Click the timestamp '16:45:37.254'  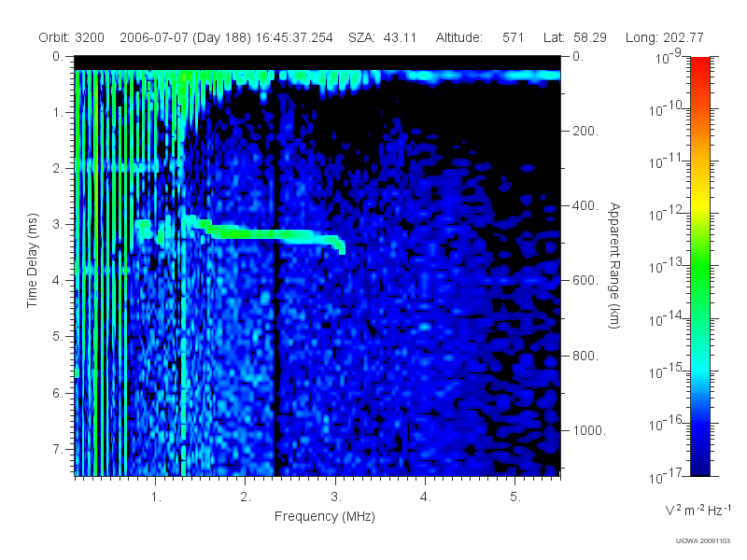tap(294, 37)
